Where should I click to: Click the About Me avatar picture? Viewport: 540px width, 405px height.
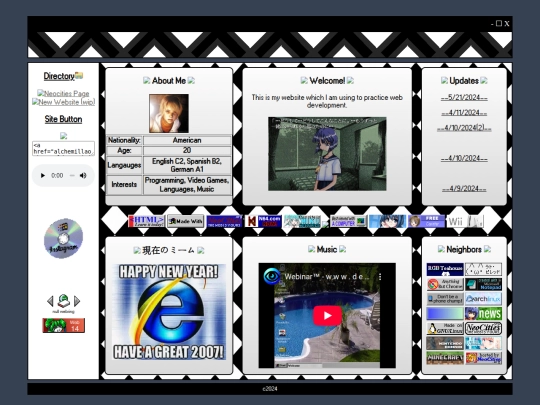coord(169,113)
